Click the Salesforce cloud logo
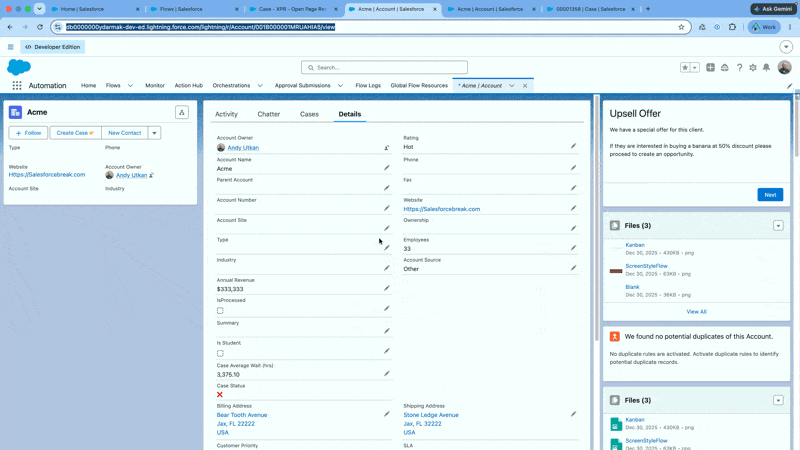The width and height of the screenshot is (800, 450). [x=19, y=67]
